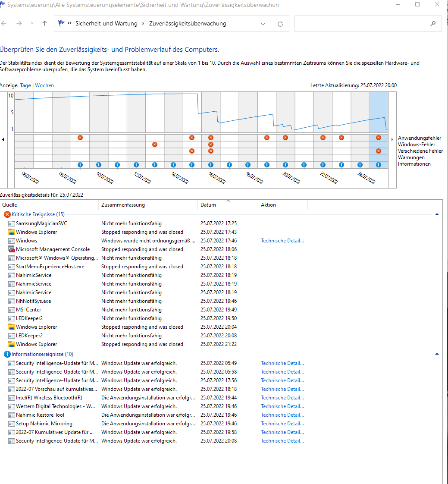This screenshot has height=484, width=448.
Task: Click the Aktion column header
Action: 282,205
